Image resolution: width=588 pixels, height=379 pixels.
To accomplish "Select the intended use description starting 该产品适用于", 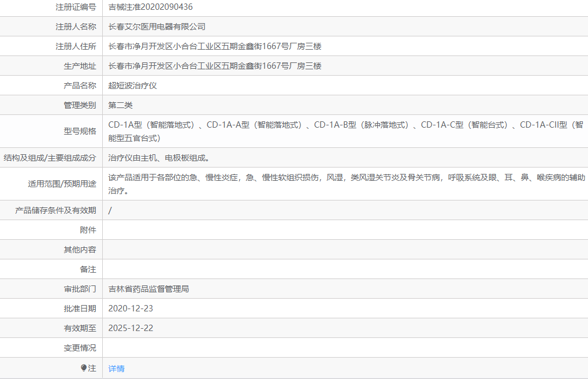I will [347, 184].
